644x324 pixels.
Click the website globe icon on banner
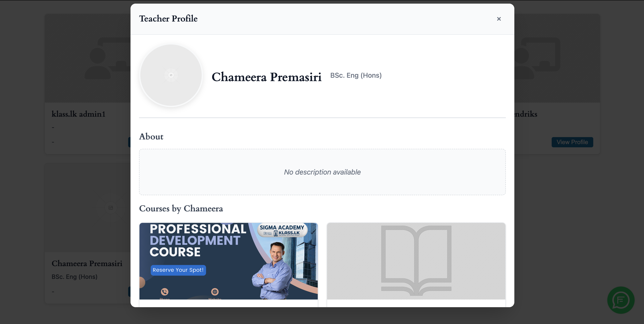(215, 292)
